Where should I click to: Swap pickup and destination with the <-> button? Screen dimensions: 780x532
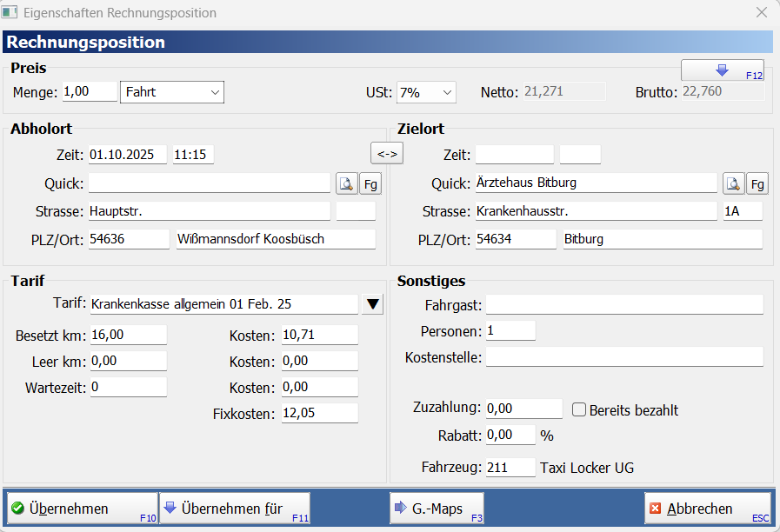tap(387, 154)
